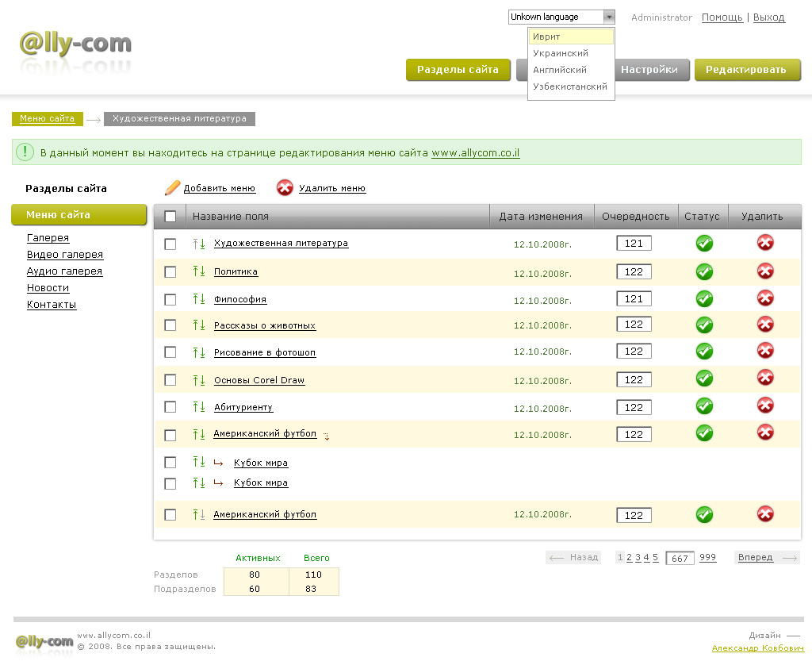
Task: Choose Узбекистанский from the language list
Action: tap(571, 86)
